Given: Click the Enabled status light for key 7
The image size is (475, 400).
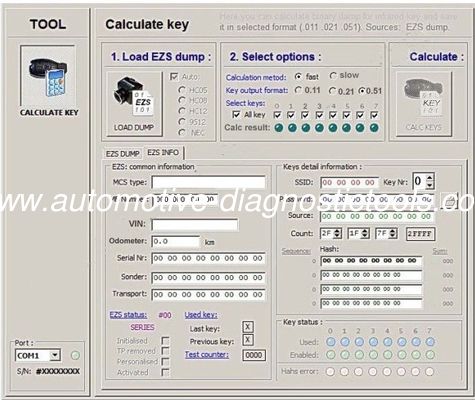Looking at the screenshot, I should click(x=430, y=355).
